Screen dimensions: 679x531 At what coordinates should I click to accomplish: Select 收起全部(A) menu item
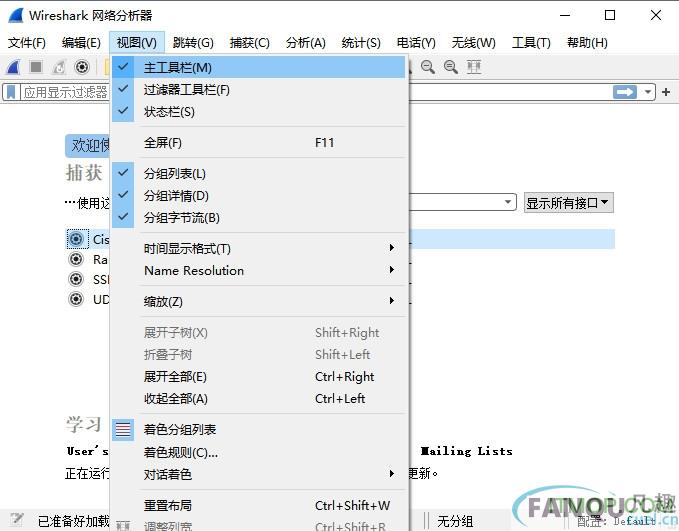pos(259,398)
